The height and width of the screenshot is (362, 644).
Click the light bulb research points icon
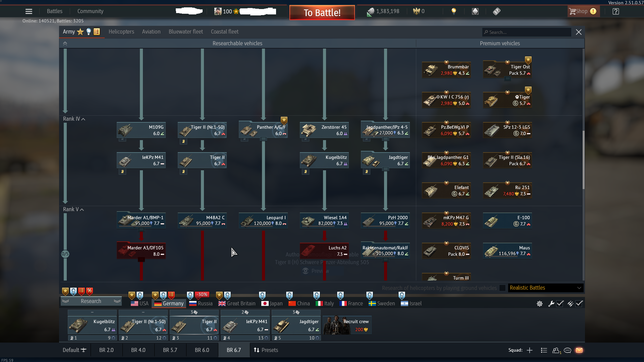click(x=453, y=11)
